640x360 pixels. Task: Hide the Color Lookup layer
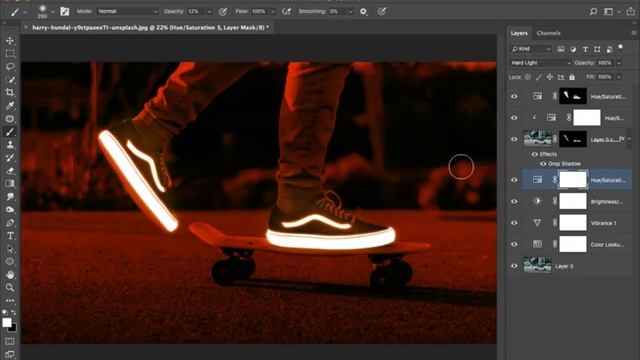(514, 244)
